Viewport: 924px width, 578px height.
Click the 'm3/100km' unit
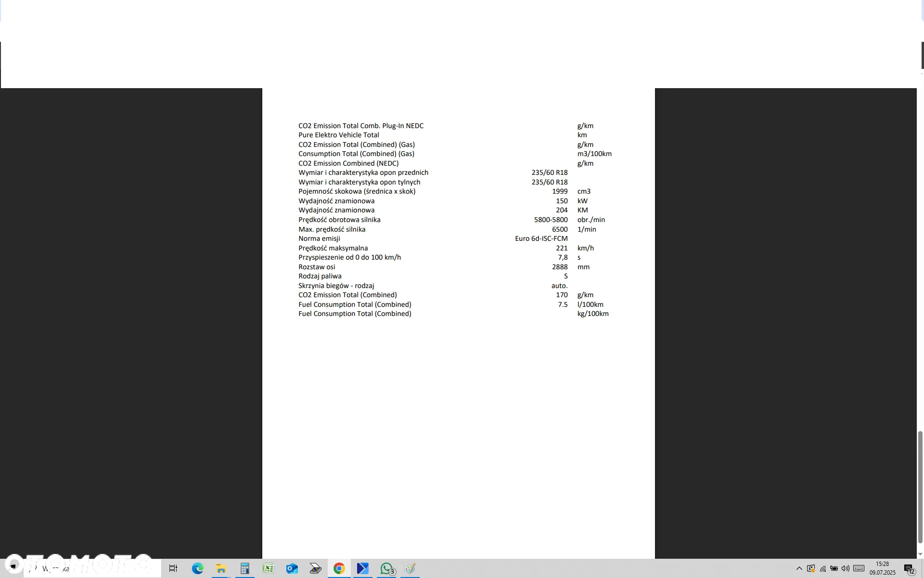click(594, 154)
